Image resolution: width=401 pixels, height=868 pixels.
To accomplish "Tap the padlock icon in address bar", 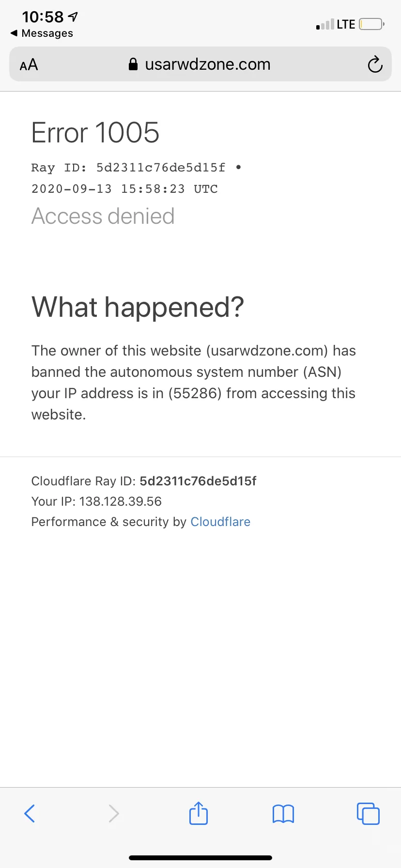I will click(133, 64).
